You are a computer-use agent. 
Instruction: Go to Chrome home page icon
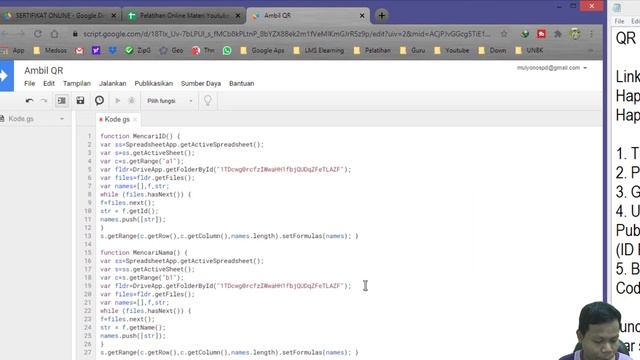(54, 34)
